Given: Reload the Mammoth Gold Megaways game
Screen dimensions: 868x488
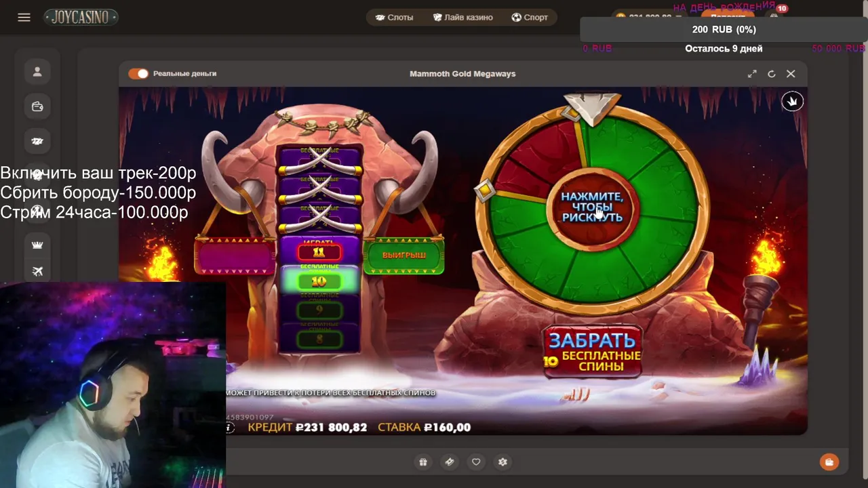Looking at the screenshot, I should [x=771, y=74].
